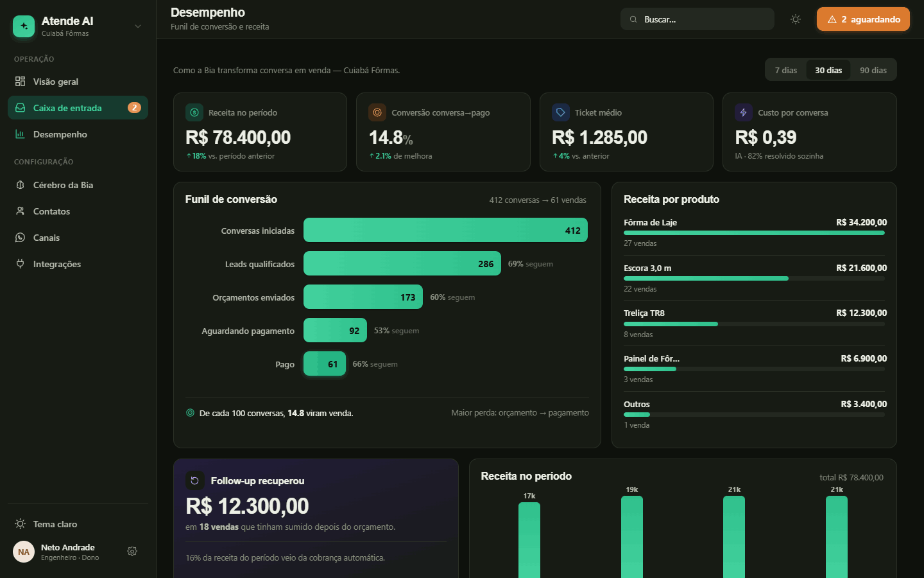Click the R$ 0,39 cost value
The width and height of the screenshot is (924, 578).
766,137
